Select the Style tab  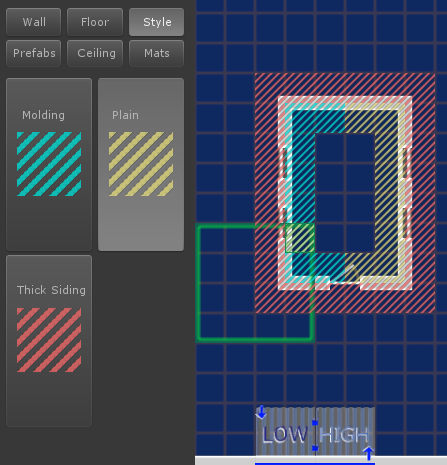coord(157,22)
